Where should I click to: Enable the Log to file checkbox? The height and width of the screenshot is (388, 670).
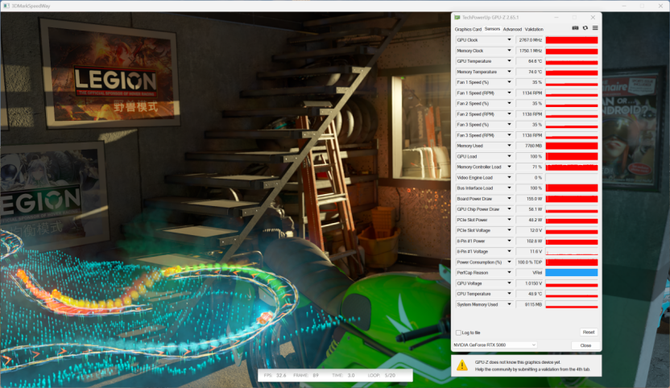(x=458, y=332)
